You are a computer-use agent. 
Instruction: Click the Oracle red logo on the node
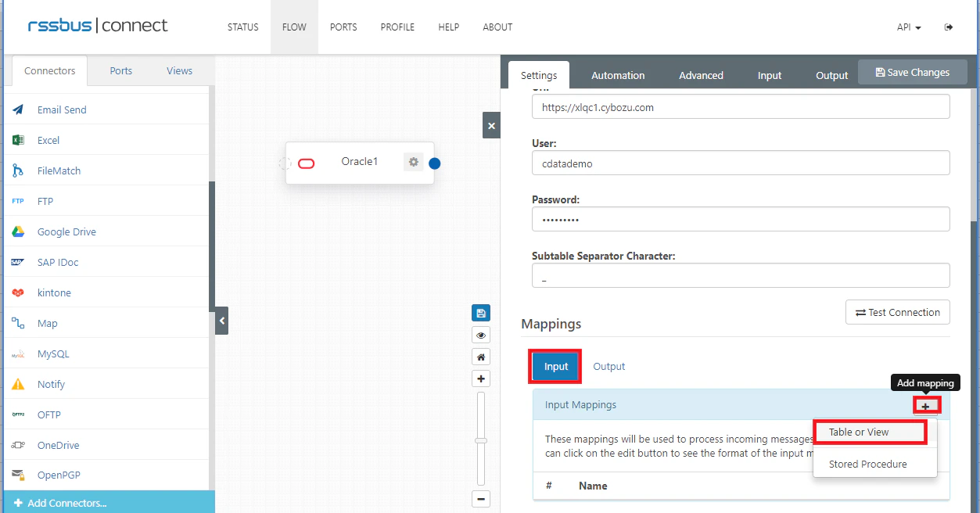[307, 163]
